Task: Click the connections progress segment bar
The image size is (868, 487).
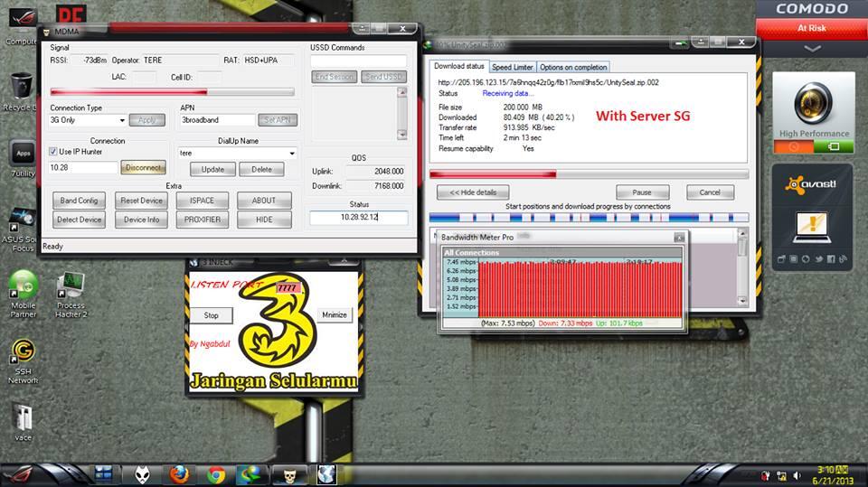Action: point(589,218)
